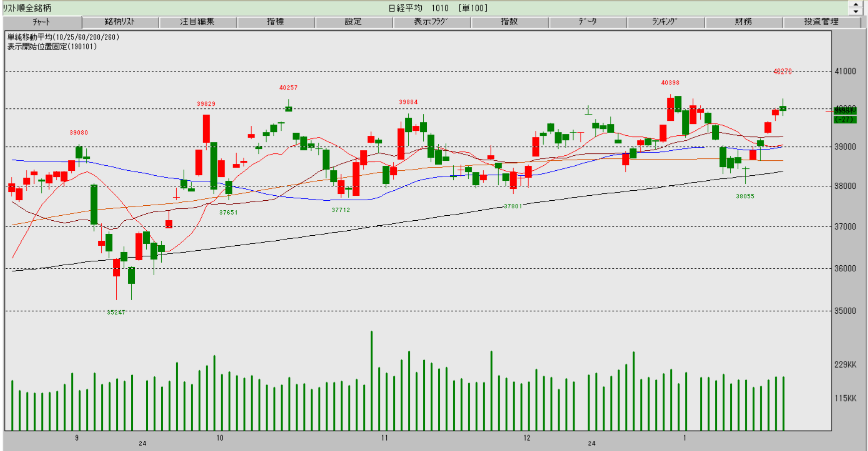This screenshot has width=868, height=451.
Task: Click the 40257 high price label
Action: pos(289,87)
